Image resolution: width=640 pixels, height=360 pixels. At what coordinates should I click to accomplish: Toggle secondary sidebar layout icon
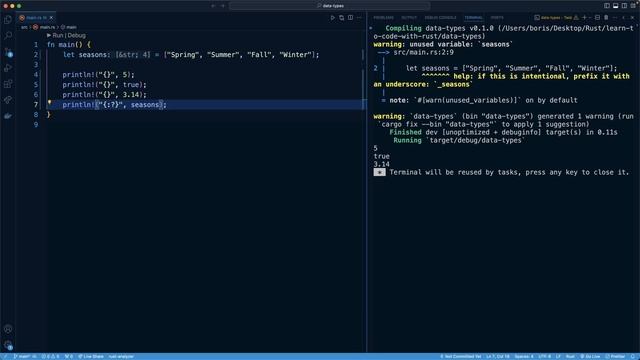click(624, 6)
